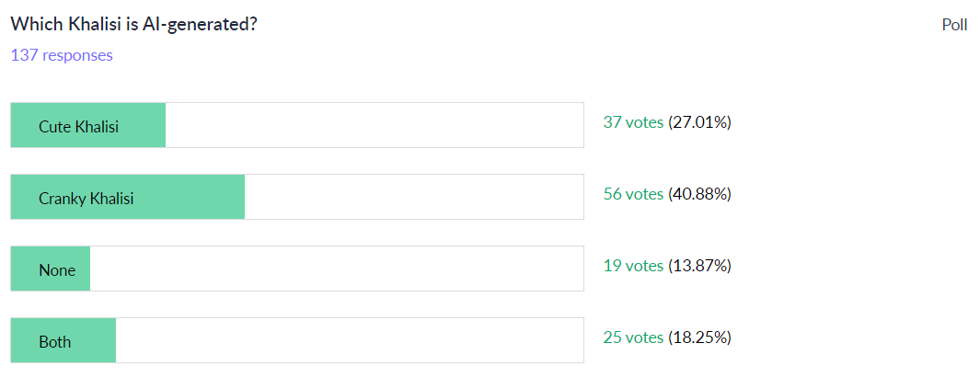
Task: Click the poll question title text
Action: (133, 25)
